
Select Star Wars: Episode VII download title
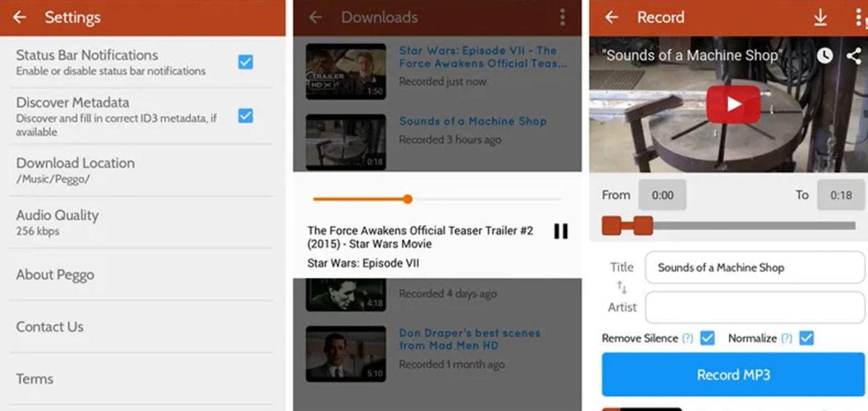point(483,57)
